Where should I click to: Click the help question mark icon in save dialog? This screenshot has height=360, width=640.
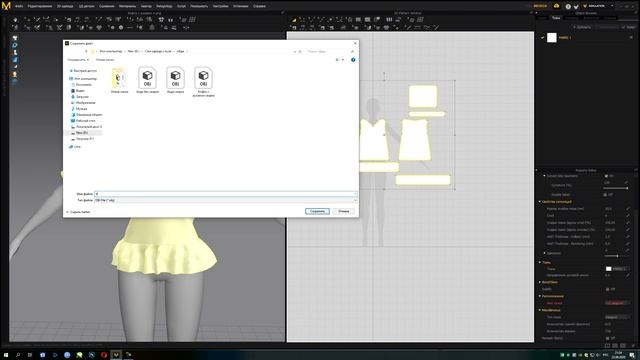(353, 60)
